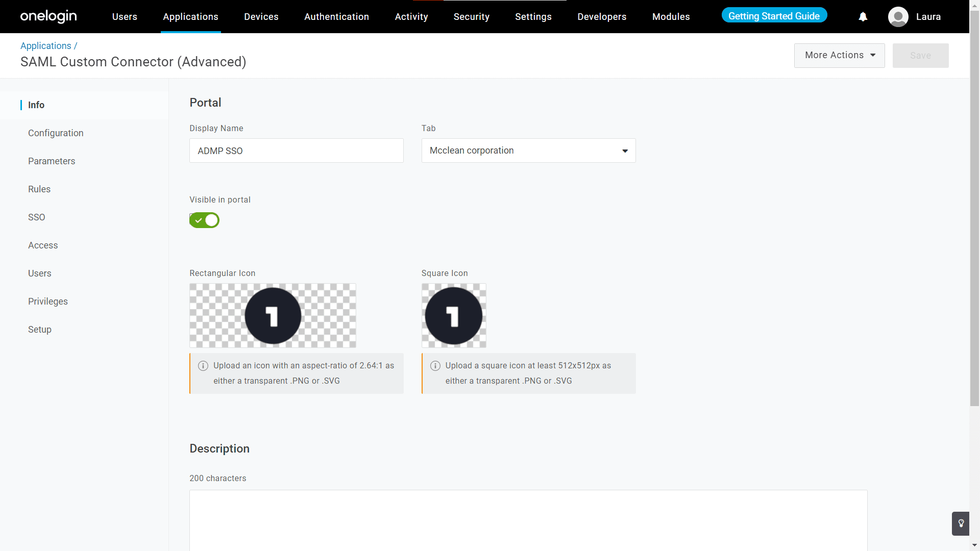Click the info icon beside rectangular icon upload tip
Image resolution: width=980 pixels, height=551 pixels.
point(203,366)
